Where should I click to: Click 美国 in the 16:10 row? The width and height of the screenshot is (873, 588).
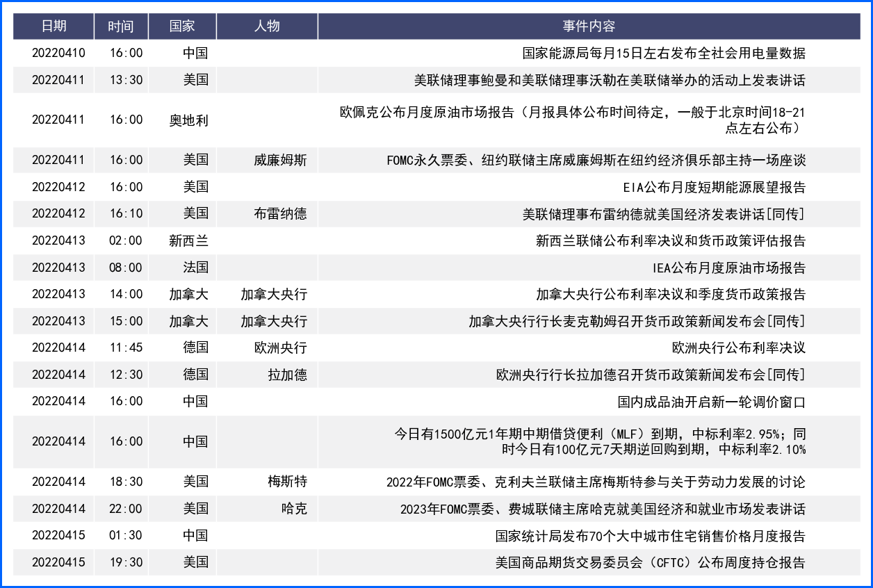pyautogui.click(x=195, y=214)
